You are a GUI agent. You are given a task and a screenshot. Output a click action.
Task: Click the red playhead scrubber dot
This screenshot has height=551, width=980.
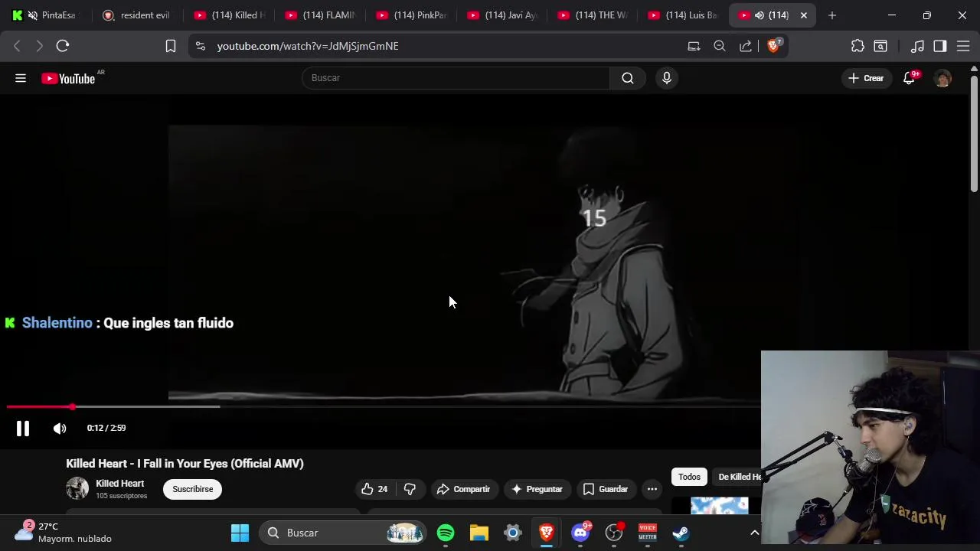point(72,407)
